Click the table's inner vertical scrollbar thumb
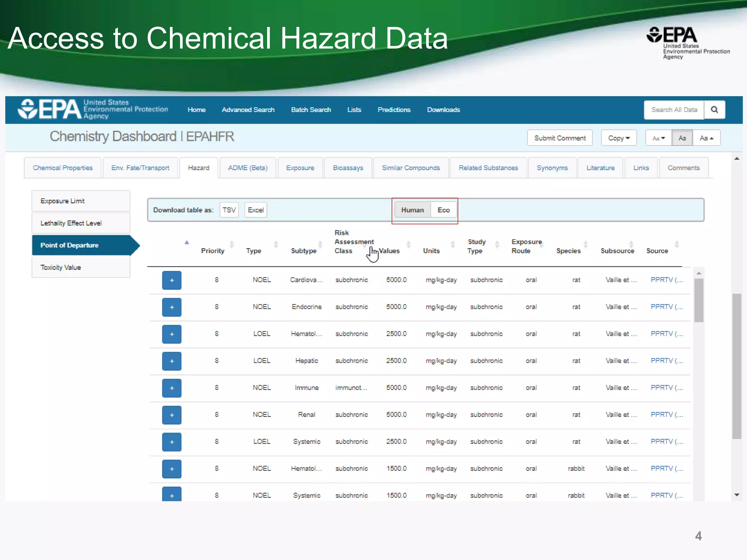The height and width of the screenshot is (560, 747). coord(699,300)
